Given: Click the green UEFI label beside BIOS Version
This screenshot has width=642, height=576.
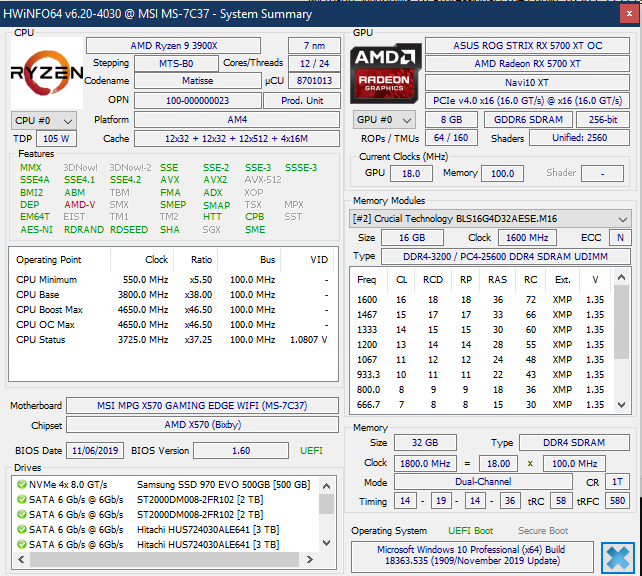Looking at the screenshot, I should (311, 451).
